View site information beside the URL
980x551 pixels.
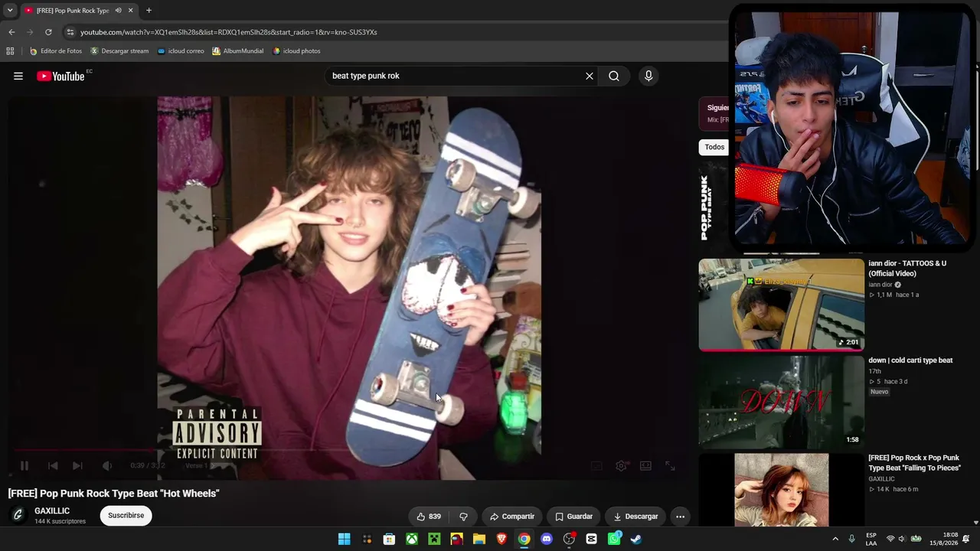[70, 32]
